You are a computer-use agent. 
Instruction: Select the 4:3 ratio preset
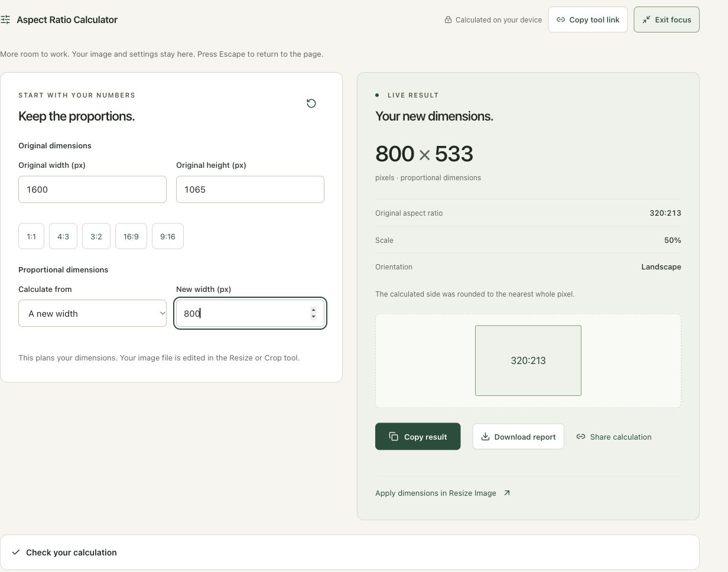(63, 236)
